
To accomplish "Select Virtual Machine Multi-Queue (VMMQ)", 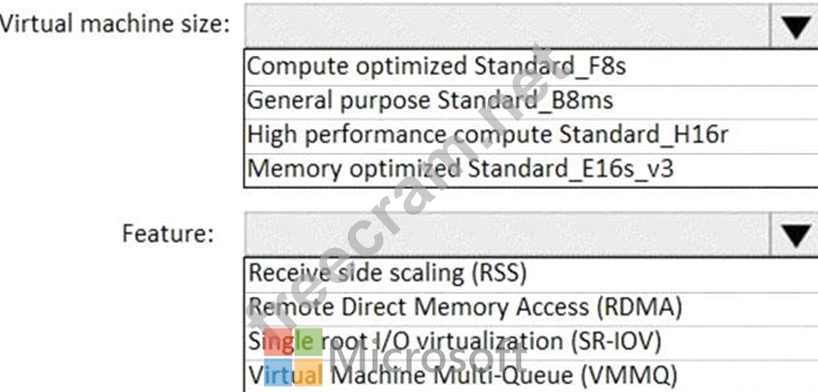I will click(531, 376).
